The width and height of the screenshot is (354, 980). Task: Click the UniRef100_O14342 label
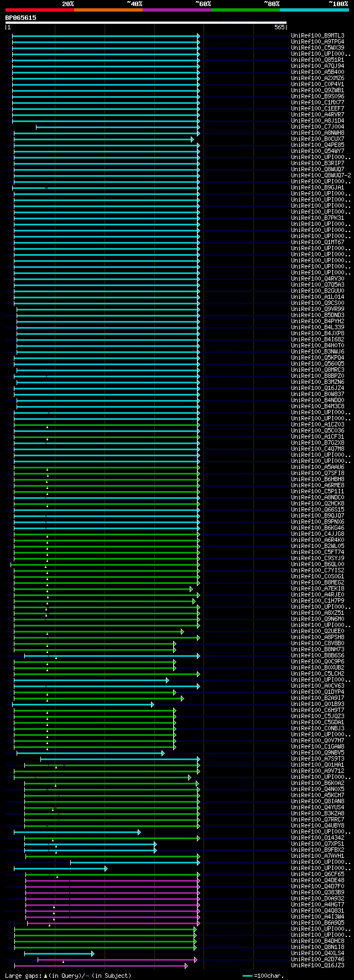317,838
